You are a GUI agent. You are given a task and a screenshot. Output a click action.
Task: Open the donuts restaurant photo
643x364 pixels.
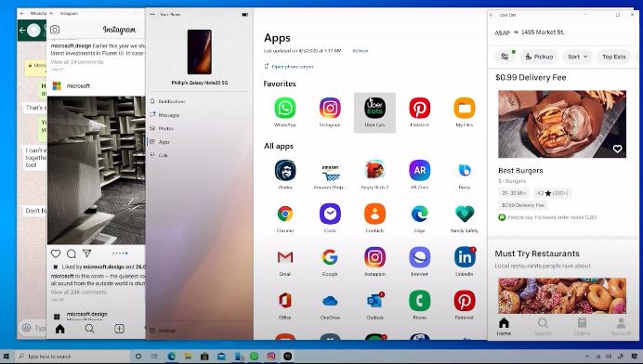pos(562,296)
